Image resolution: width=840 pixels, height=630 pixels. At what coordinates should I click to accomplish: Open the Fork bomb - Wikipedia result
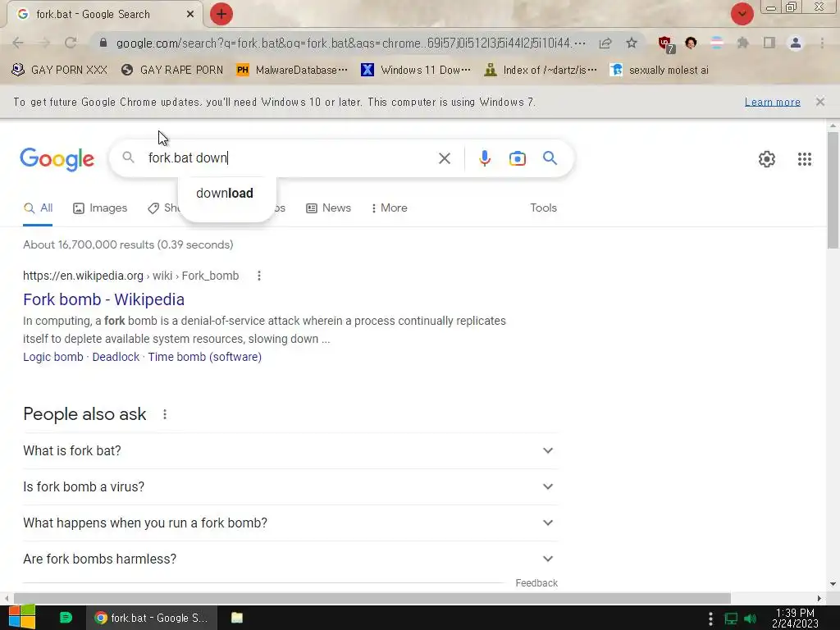[103, 299]
